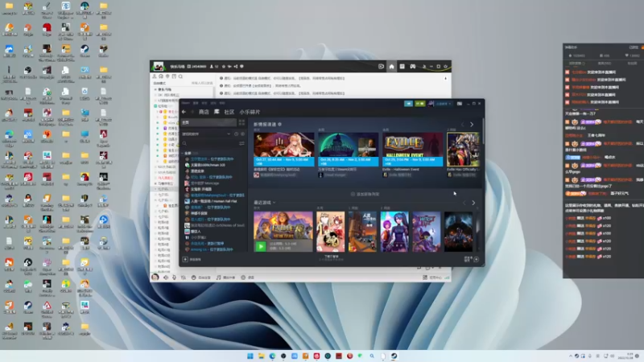Show the next news items with the right arrow
This screenshot has width=644, height=362.
pyautogui.click(x=472, y=125)
